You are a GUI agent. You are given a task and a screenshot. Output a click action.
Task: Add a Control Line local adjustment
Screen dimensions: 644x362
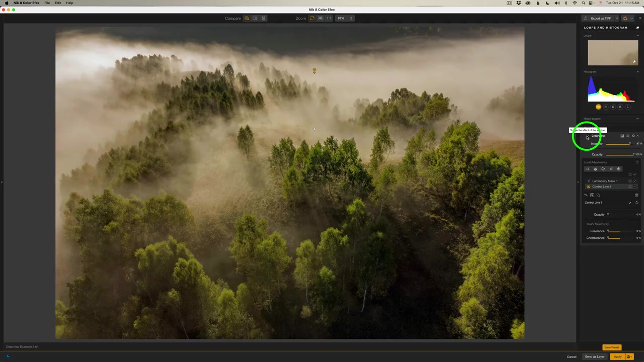595,169
